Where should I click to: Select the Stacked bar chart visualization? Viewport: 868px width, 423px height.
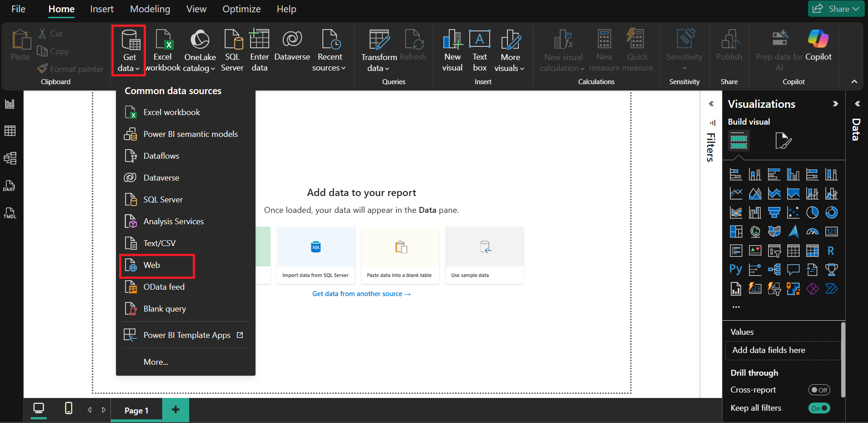tap(736, 174)
